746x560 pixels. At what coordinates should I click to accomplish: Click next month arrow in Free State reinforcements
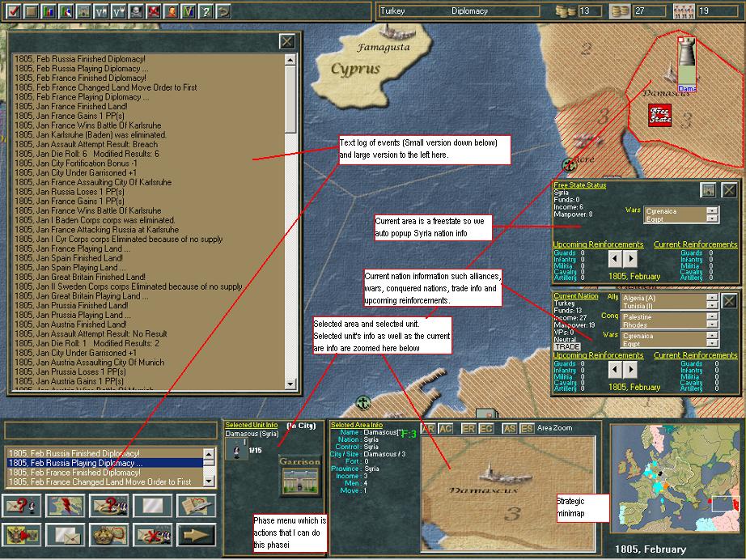(x=631, y=258)
